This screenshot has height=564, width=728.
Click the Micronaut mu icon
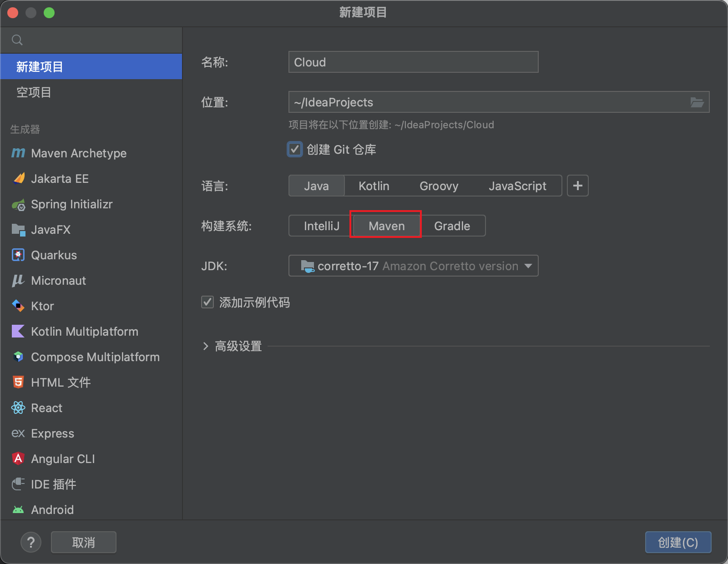pos(18,281)
